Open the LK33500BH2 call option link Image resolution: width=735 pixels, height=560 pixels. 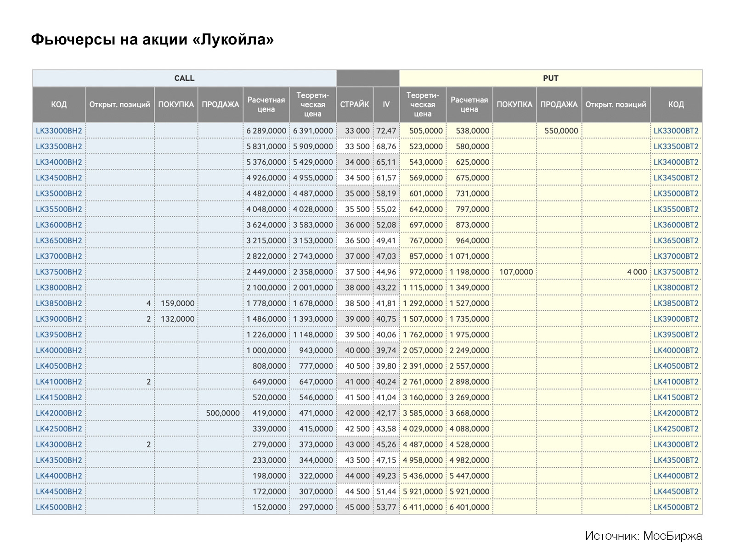(59, 146)
